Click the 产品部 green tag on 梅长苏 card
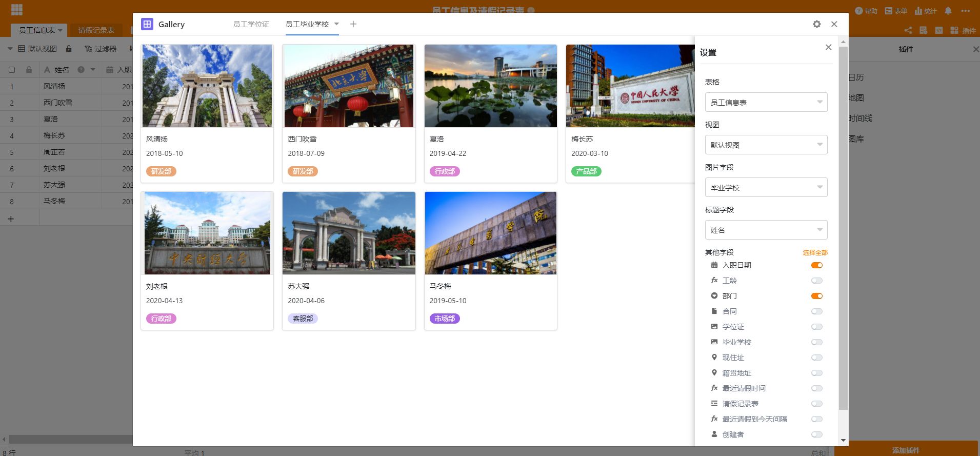This screenshot has width=980, height=456. (586, 171)
